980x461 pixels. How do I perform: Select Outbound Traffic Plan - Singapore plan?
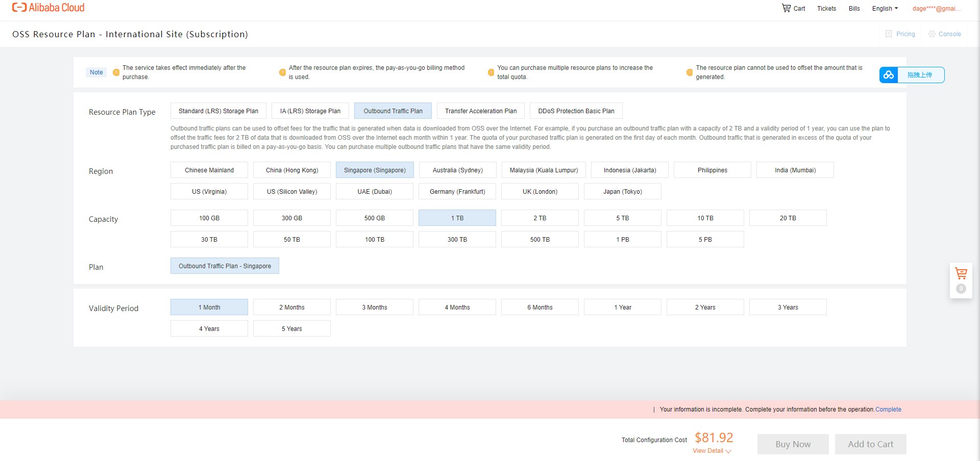(225, 266)
